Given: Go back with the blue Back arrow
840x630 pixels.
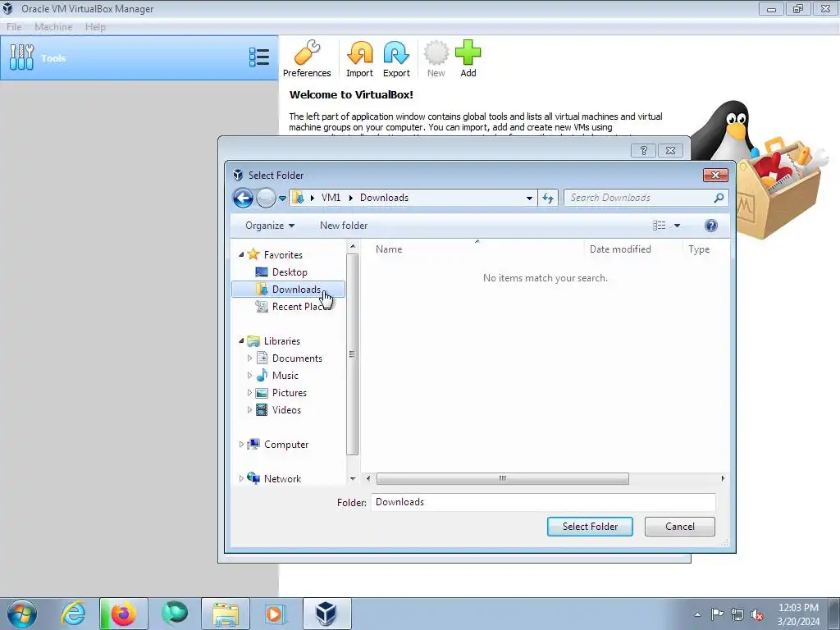Looking at the screenshot, I should pos(243,199).
